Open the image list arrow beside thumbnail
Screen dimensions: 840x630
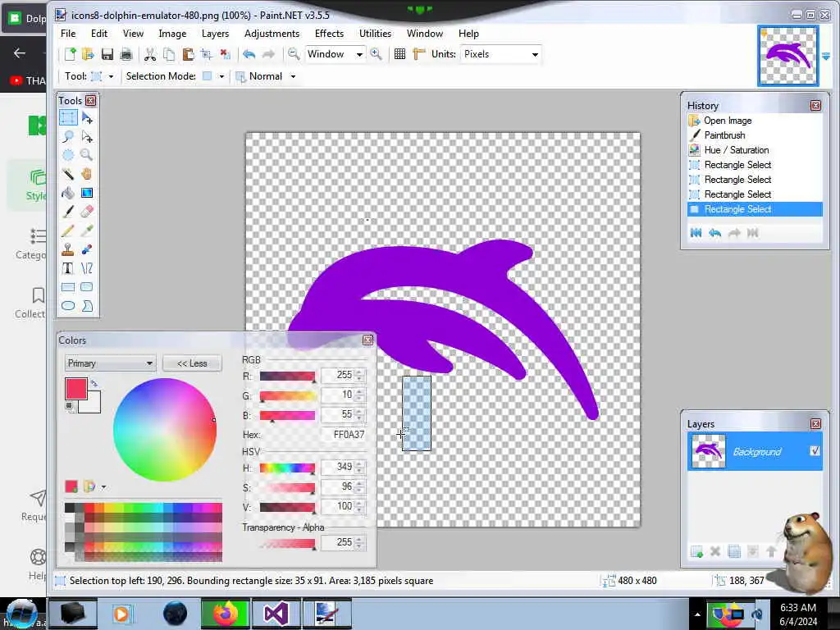coord(826,57)
